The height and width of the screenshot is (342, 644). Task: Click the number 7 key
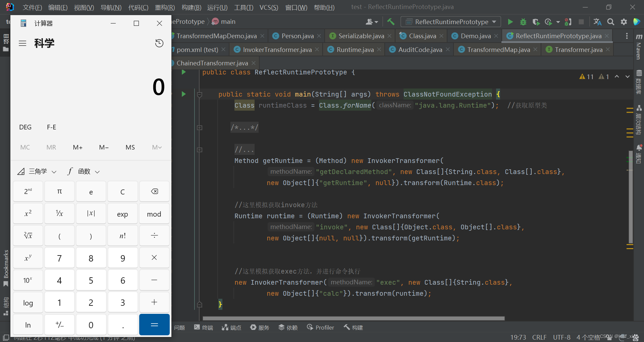[x=59, y=258]
